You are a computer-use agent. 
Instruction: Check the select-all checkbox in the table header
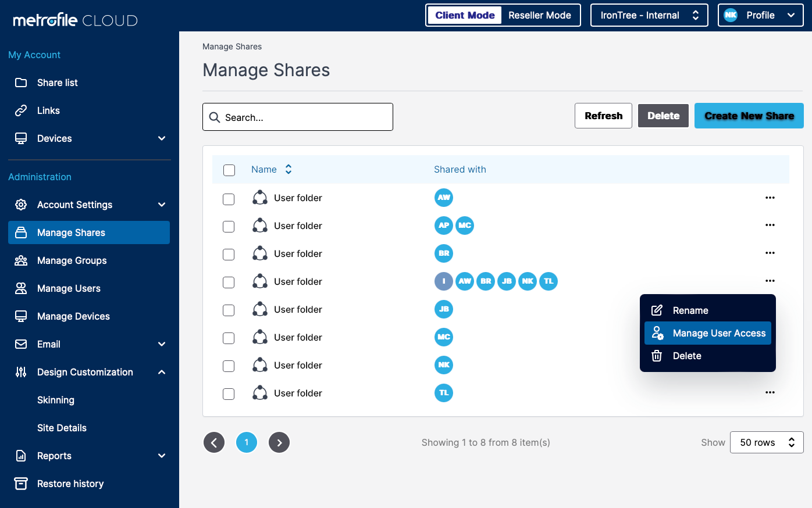pyautogui.click(x=229, y=170)
